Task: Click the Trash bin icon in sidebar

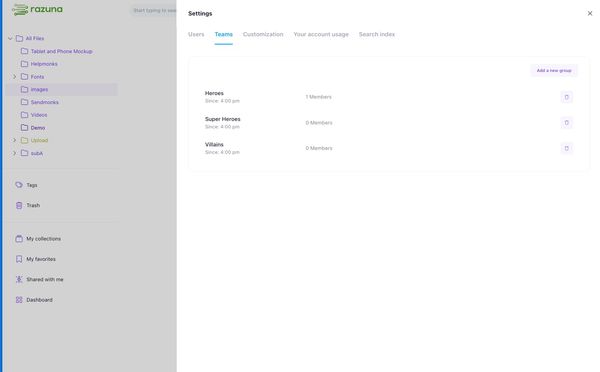Action: 19,206
